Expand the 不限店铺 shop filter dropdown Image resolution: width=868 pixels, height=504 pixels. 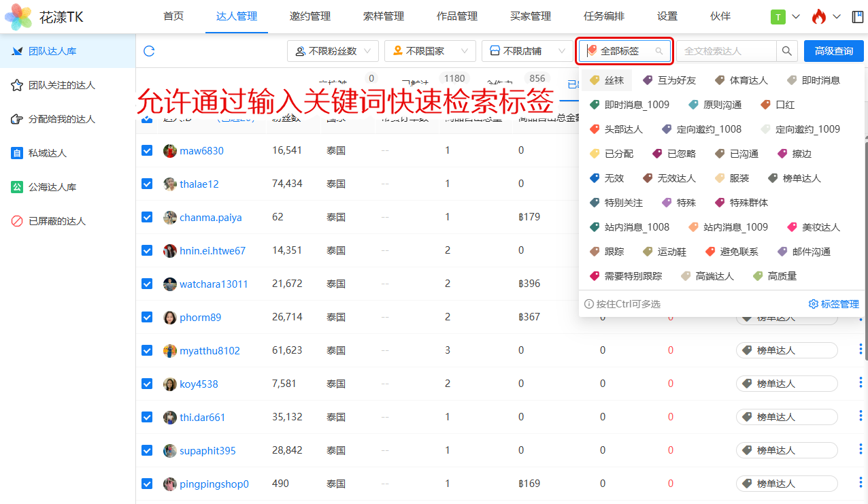click(527, 51)
